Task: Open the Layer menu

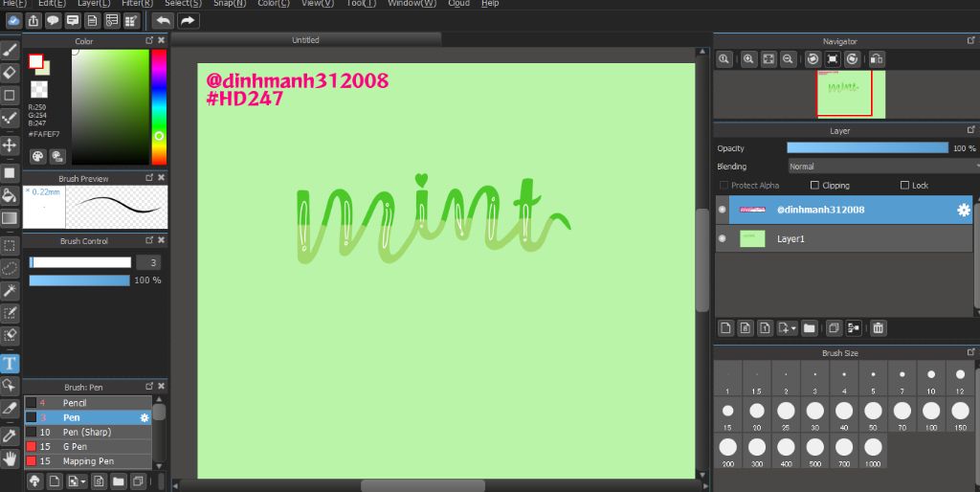Action: [94, 3]
